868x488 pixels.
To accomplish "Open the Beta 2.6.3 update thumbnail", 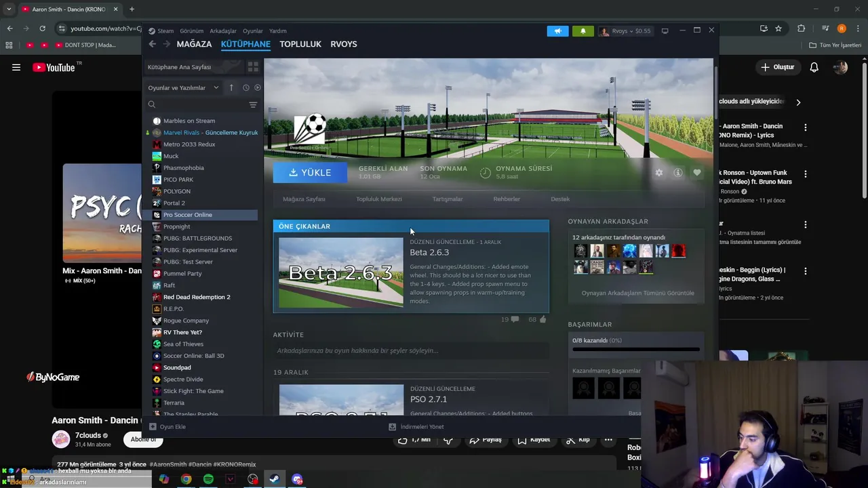I will click(x=340, y=272).
